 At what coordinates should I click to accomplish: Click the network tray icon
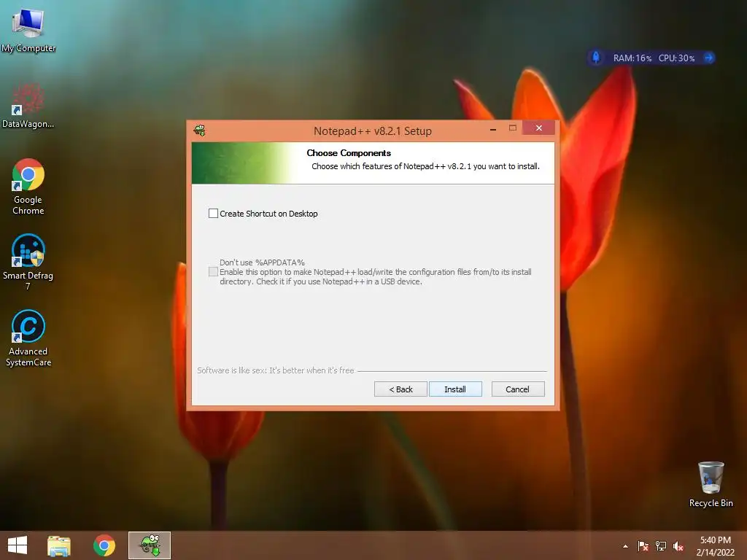[x=661, y=546]
